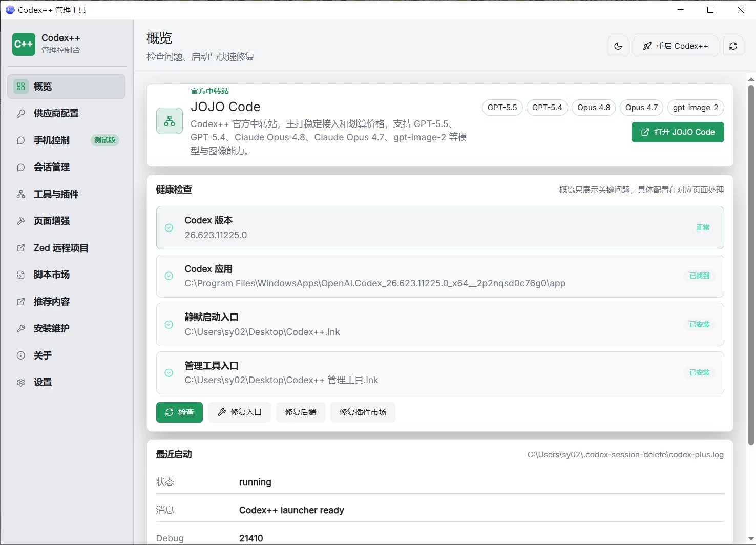Screen dimensions: 756x545
Task: Click the 修复后端 button
Action: click(301, 412)
